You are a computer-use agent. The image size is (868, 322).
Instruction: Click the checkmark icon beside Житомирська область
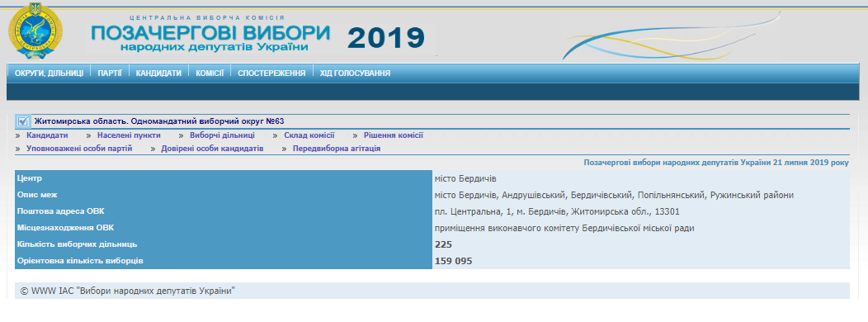click(23, 121)
